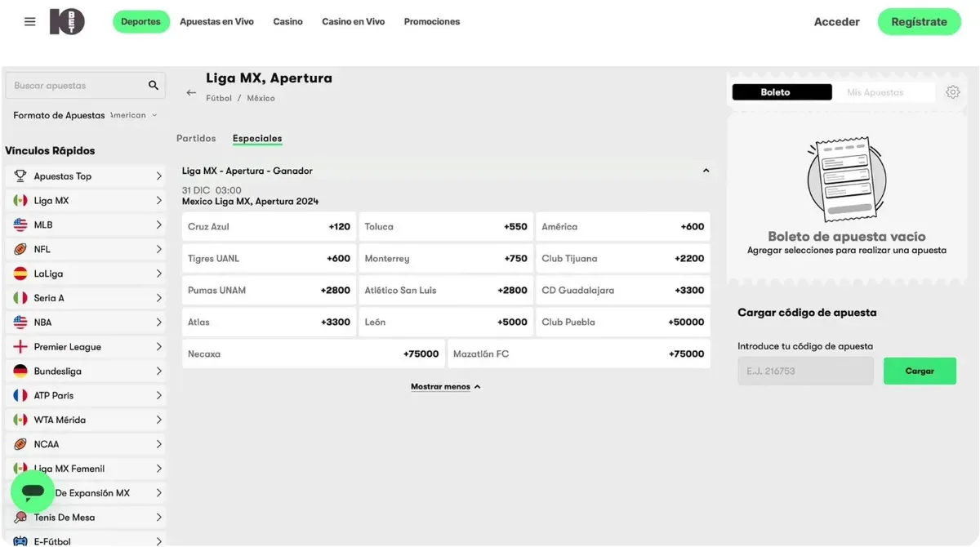The height and width of the screenshot is (547, 980).
Task: Click the Acceder login link
Action: (x=837, y=22)
